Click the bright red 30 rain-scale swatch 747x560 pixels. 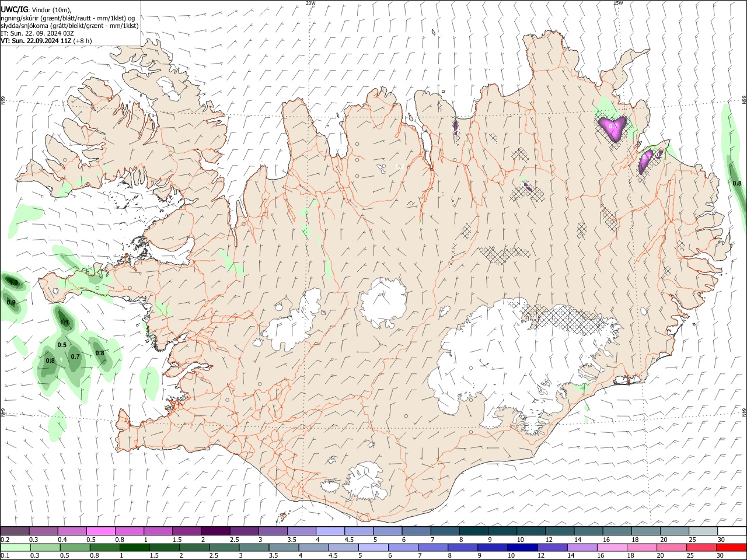click(731, 547)
